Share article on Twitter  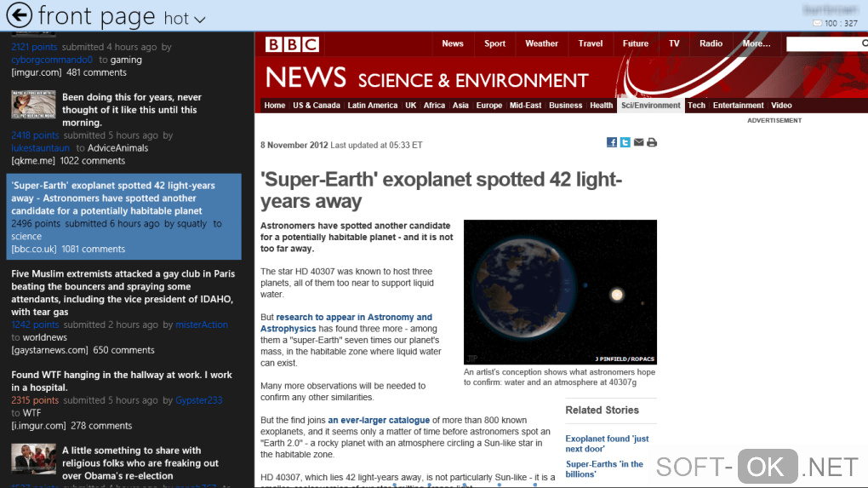pyautogui.click(x=625, y=142)
